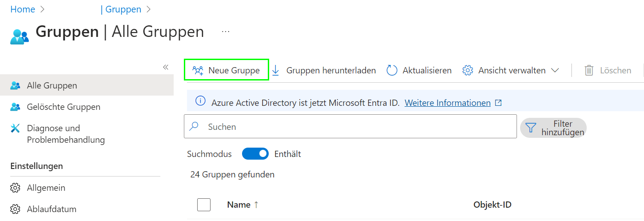Click Aktualisieren button

tap(419, 70)
